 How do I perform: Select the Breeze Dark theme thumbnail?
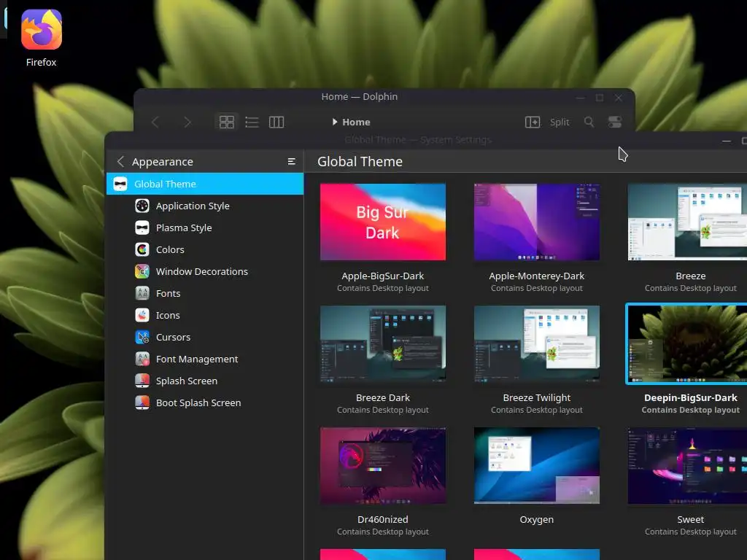coord(383,344)
